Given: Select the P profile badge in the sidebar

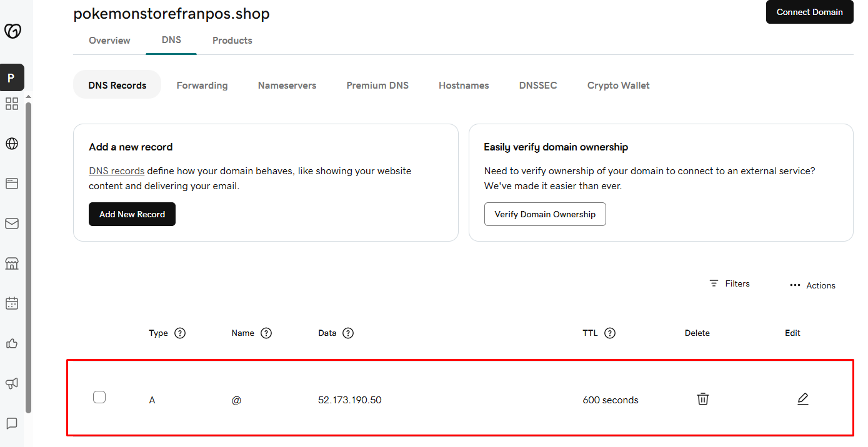Looking at the screenshot, I should [12, 78].
